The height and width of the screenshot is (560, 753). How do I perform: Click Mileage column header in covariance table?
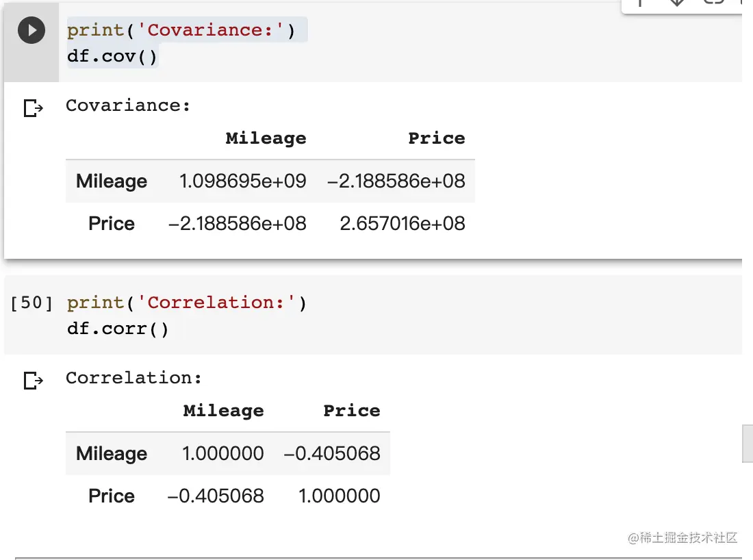(x=266, y=138)
